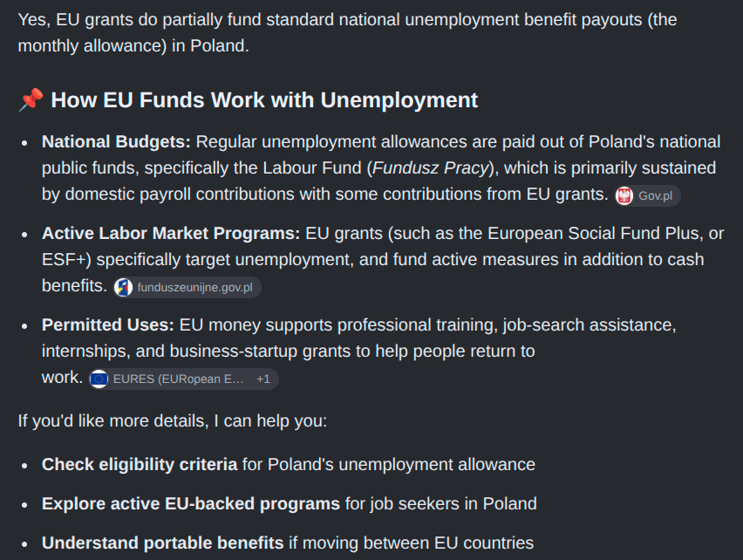Screen dimensions: 743x560
Task: Click the pushpin emoji in heading
Action: (x=31, y=100)
